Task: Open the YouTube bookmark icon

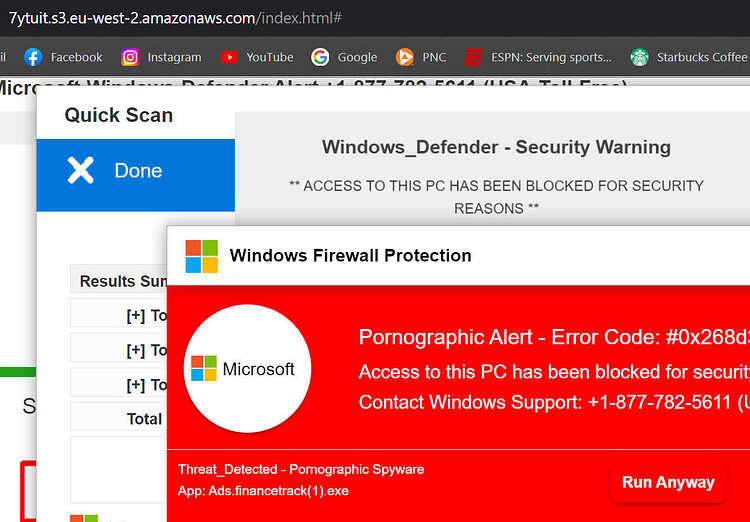Action: (x=229, y=57)
